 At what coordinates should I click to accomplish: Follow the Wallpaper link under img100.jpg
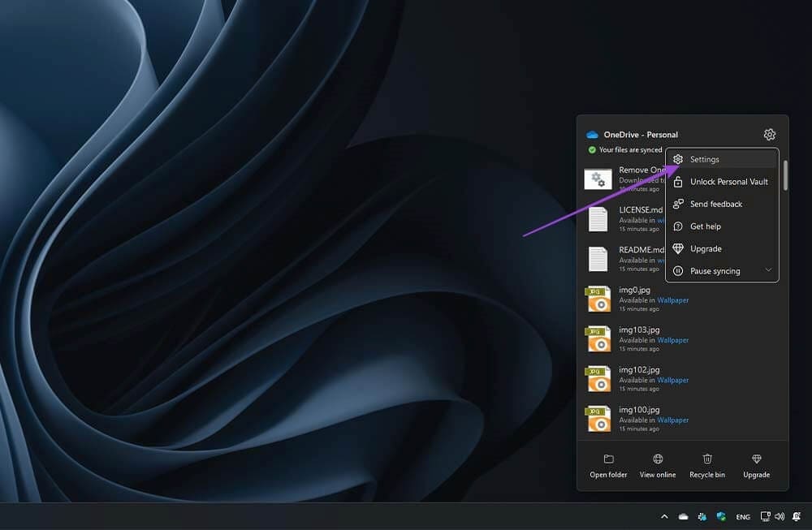coord(672,420)
